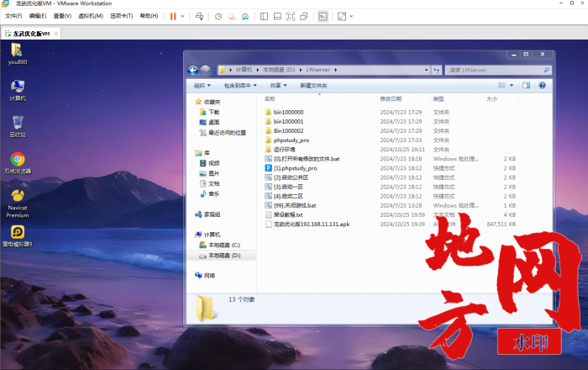Open the 查看(V) menu
Viewport: 588px width, 370px height.
(62, 16)
